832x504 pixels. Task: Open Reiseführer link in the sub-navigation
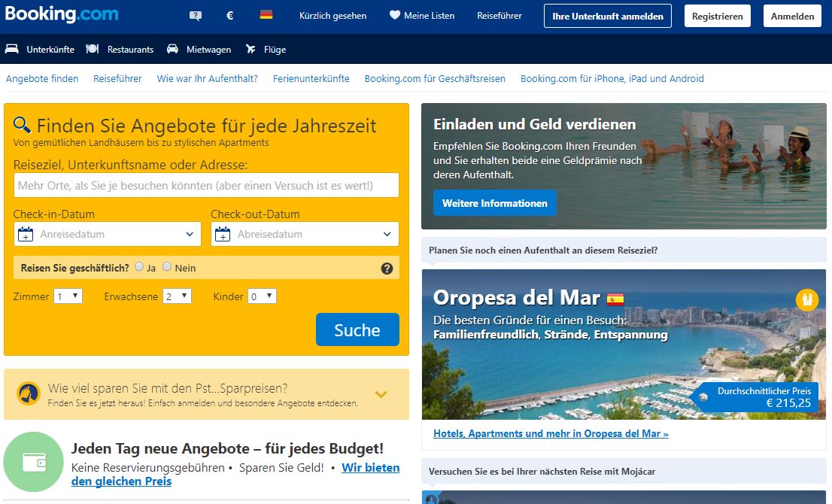pyautogui.click(x=117, y=78)
